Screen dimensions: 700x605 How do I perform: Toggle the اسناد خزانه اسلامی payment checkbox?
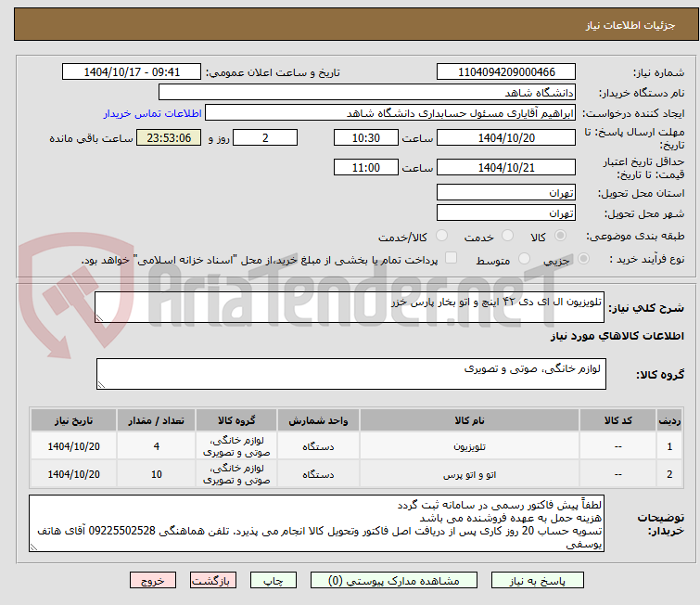[x=452, y=258]
